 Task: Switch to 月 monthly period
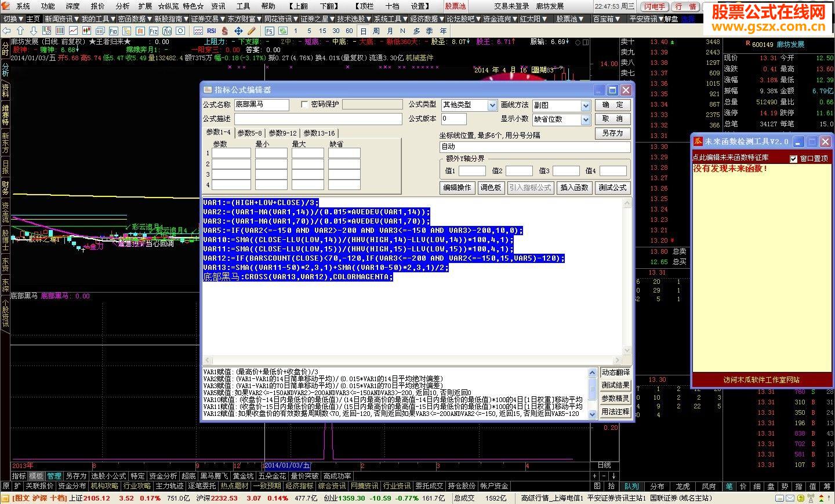coord(389,31)
